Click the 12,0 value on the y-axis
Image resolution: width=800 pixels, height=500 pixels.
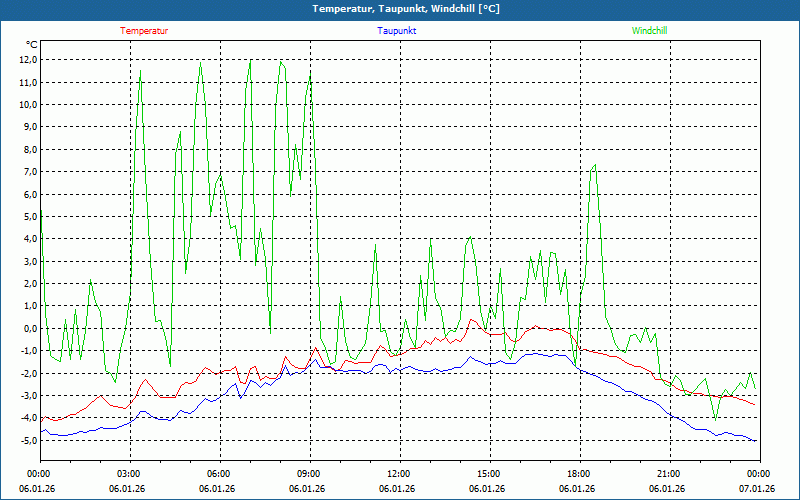pos(27,60)
